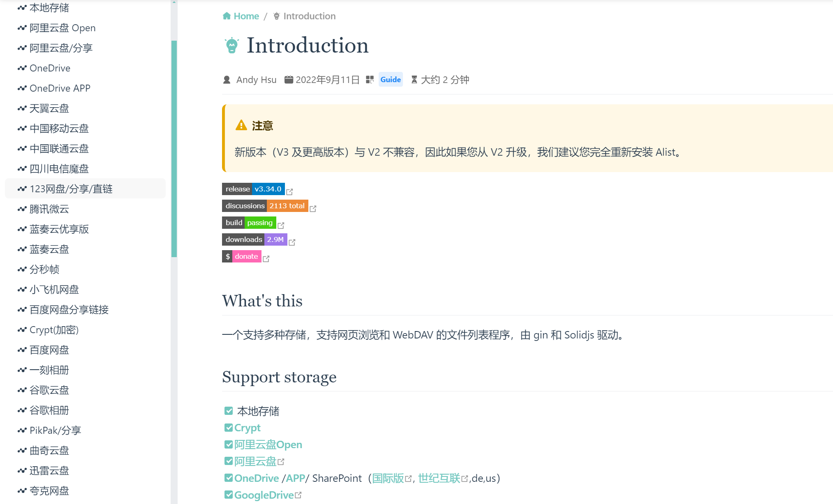833x504 pixels.
Task: Click the sidebar vertical scrollbar thumb
Action: click(x=174, y=148)
